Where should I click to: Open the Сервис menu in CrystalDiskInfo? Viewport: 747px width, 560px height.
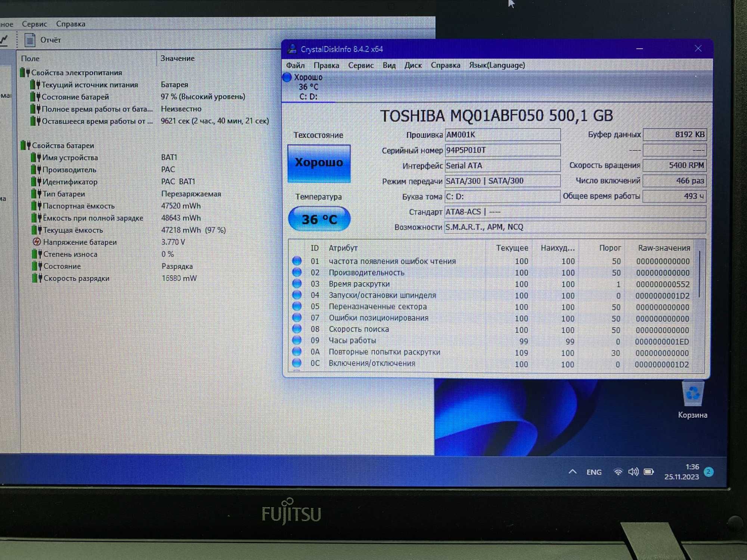pyautogui.click(x=361, y=65)
